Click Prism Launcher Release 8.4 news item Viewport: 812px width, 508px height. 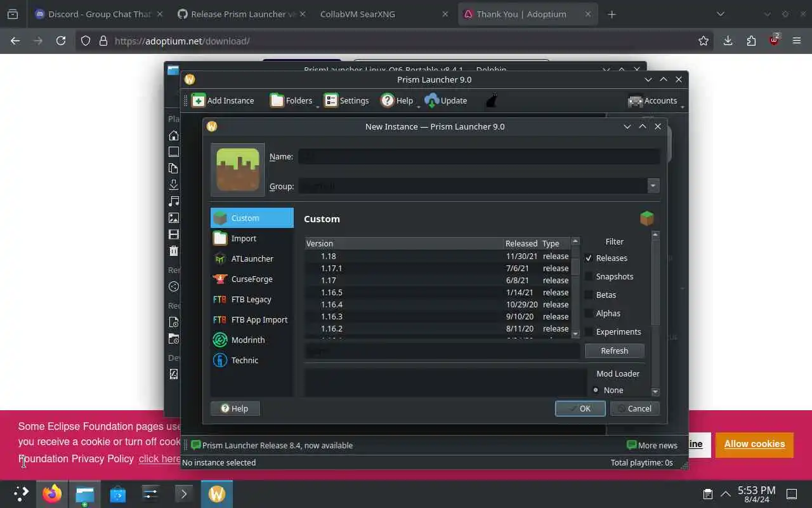(272, 445)
